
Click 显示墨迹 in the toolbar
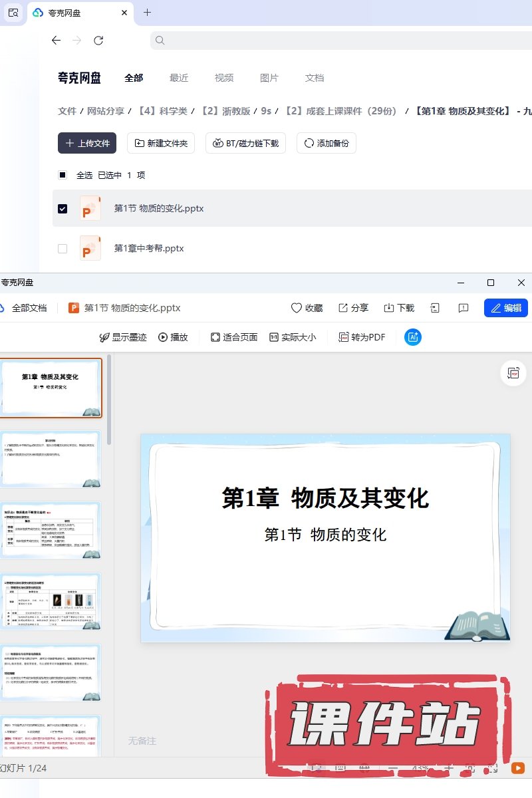click(x=123, y=337)
